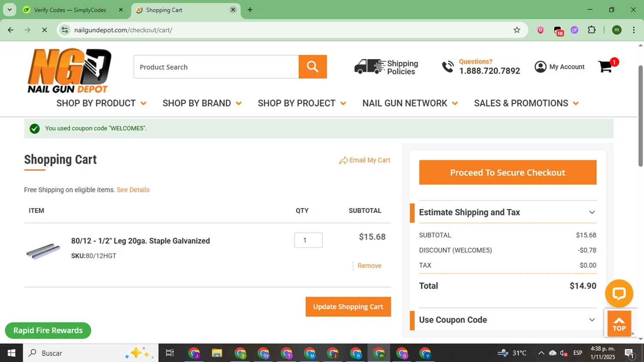Click Update Shopping Cart button

point(348,307)
